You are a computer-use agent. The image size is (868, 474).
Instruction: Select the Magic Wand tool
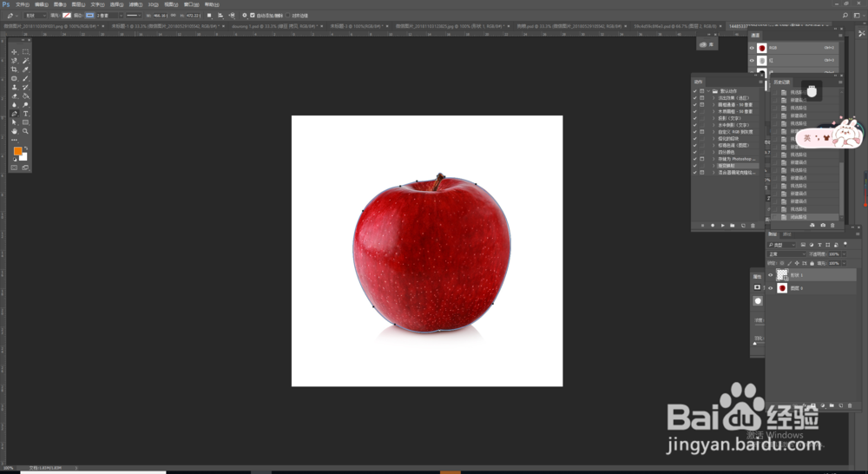coord(25,61)
